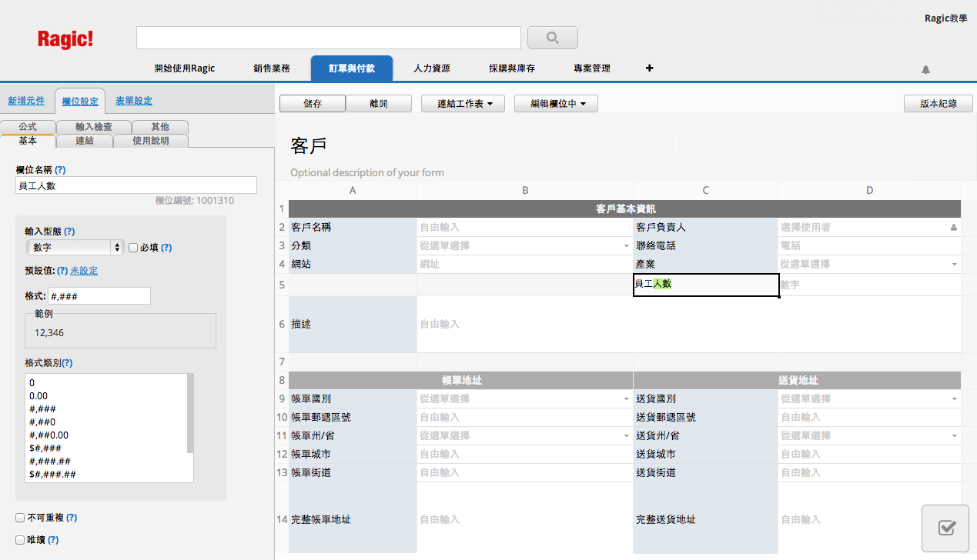Image resolution: width=977 pixels, height=560 pixels.
Task: Click the 離開 button
Action: tap(379, 103)
